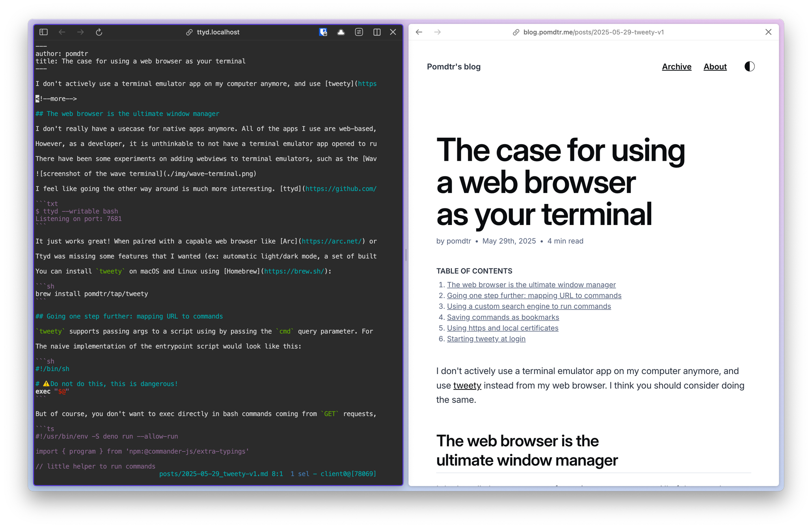Open the tweety link in the intro paragraph
The height and width of the screenshot is (528, 812).
467,385
